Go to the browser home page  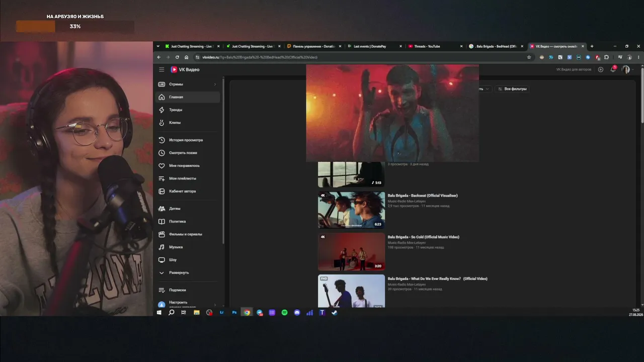[x=186, y=57]
